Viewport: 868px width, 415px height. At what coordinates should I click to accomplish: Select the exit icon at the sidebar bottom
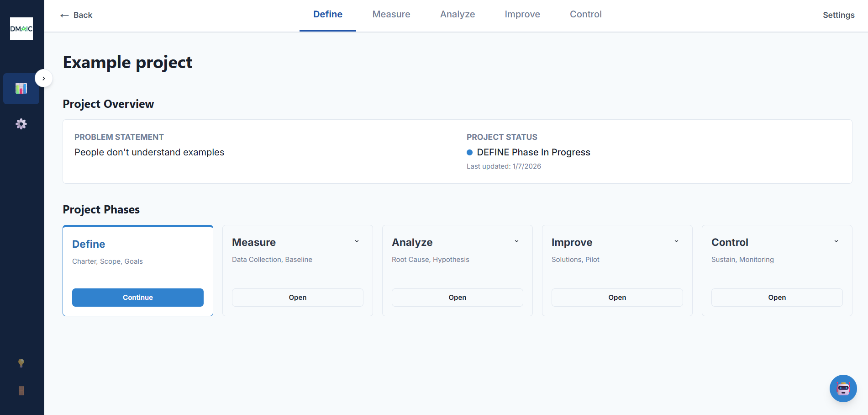pos(21,390)
